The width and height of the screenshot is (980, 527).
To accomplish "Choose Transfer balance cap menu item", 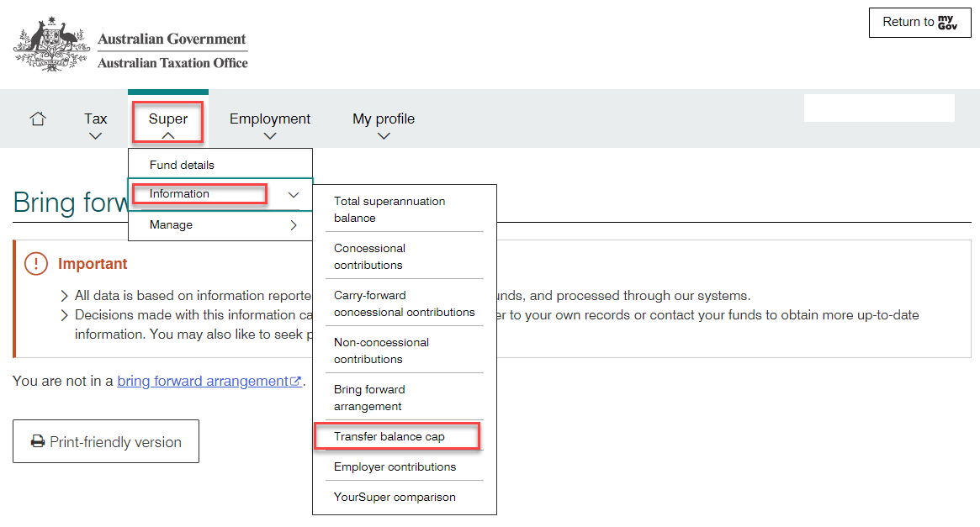I will (389, 437).
